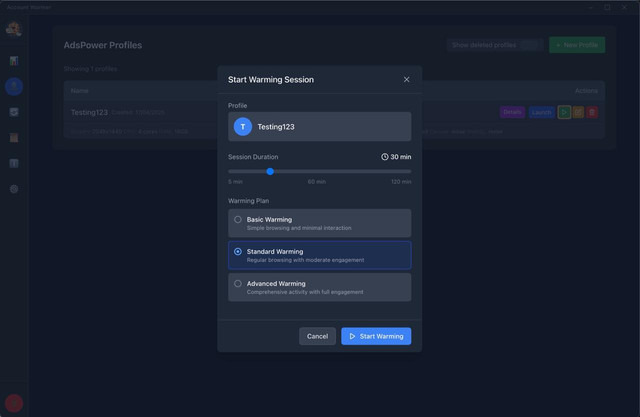This screenshot has height=417, width=640.
Task: Select the Advanced Warming plan
Action: (x=320, y=287)
